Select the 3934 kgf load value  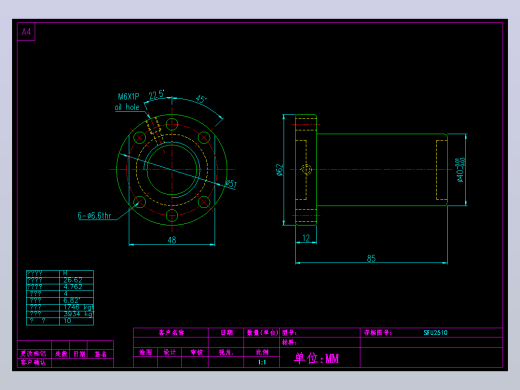pyautogui.click(x=78, y=314)
